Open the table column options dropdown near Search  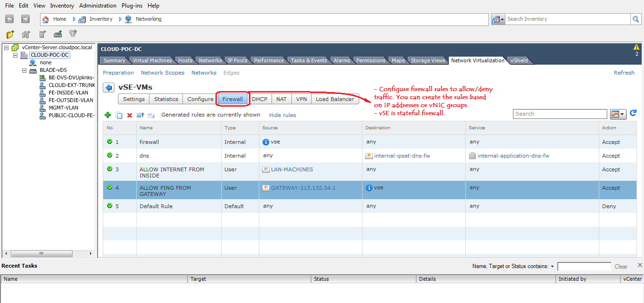pos(618,114)
